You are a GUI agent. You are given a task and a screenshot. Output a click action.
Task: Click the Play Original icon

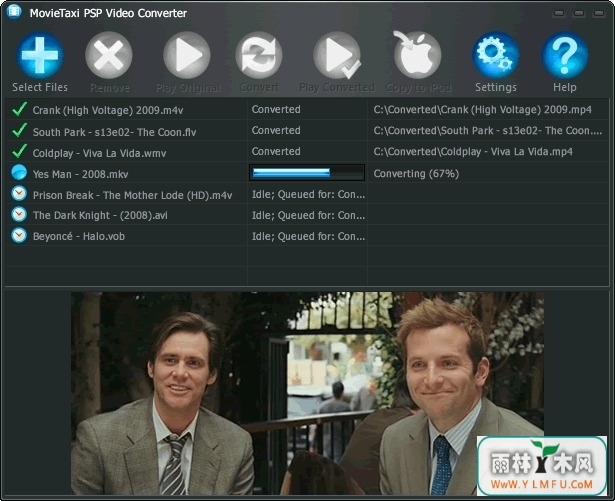pyautogui.click(x=187, y=55)
